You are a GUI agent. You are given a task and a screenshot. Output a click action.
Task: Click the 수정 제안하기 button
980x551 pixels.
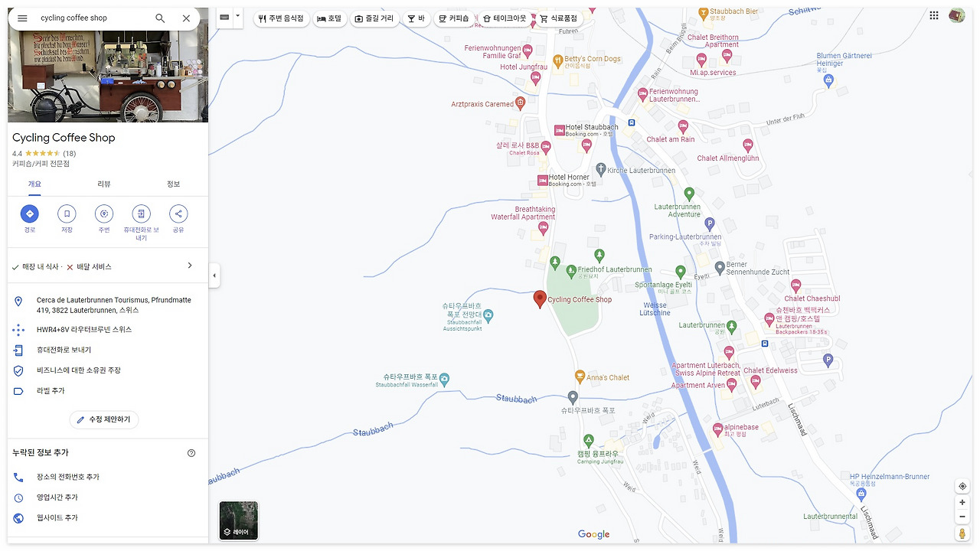click(104, 419)
